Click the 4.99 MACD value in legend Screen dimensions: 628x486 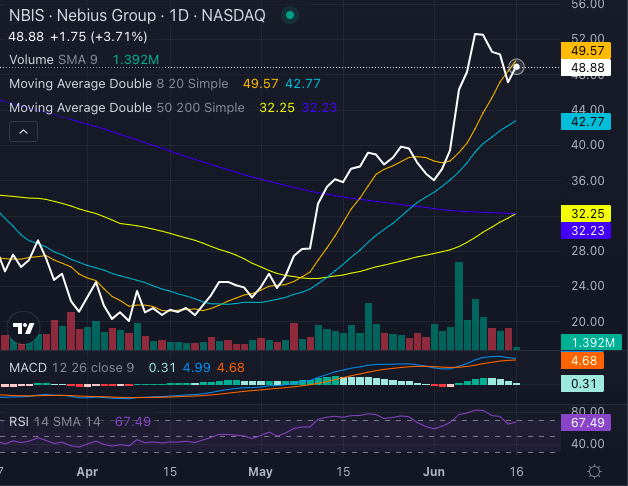point(197,367)
